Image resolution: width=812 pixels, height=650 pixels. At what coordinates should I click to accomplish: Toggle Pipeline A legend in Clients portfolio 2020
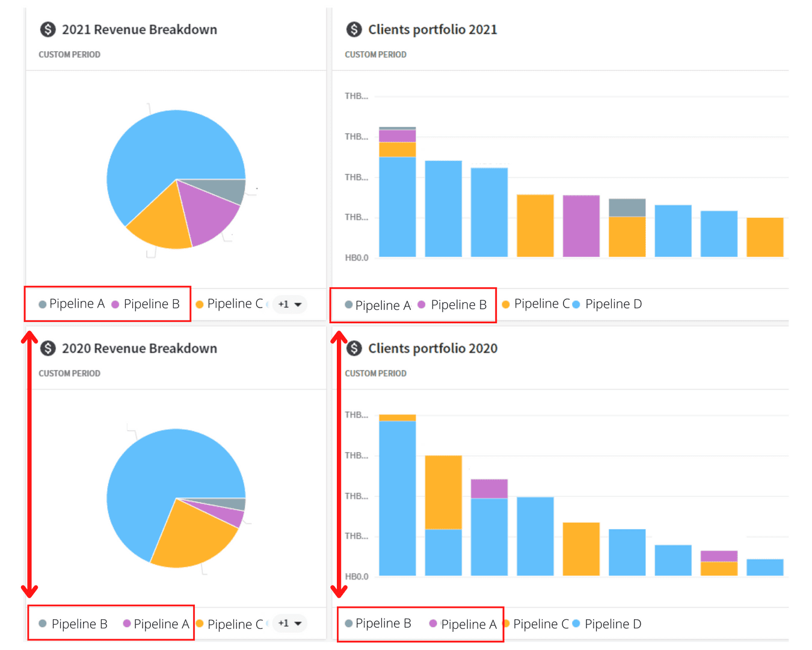pyautogui.click(x=463, y=624)
